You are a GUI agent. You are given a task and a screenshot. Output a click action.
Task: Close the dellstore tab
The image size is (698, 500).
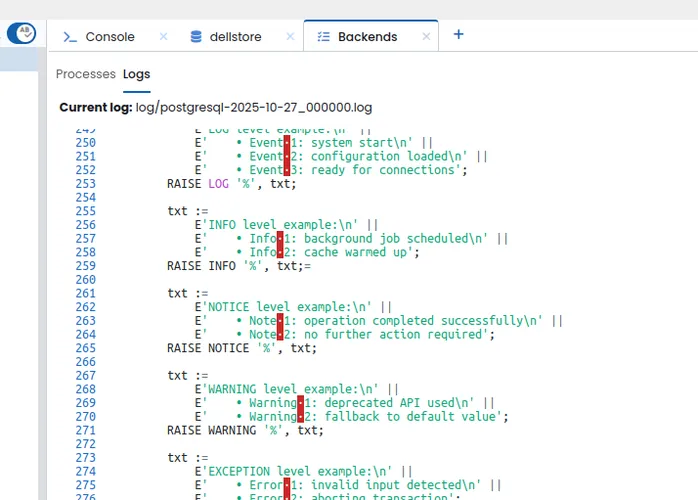290,37
